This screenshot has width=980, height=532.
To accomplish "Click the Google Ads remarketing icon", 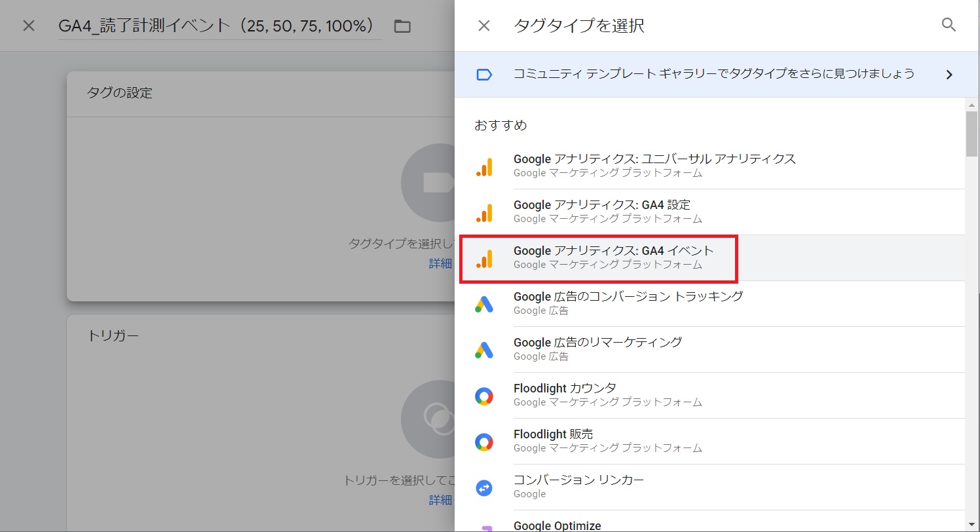I will pyautogui.click(x=483, y=350).
